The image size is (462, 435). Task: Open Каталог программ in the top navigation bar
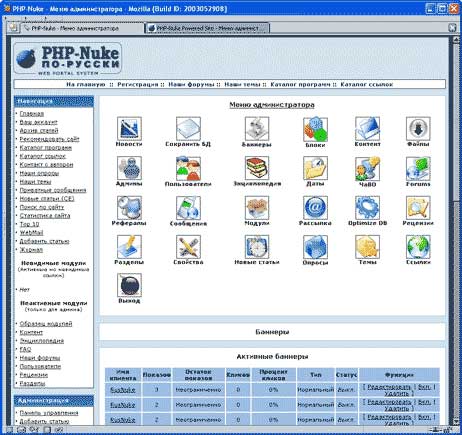point(300,84)
